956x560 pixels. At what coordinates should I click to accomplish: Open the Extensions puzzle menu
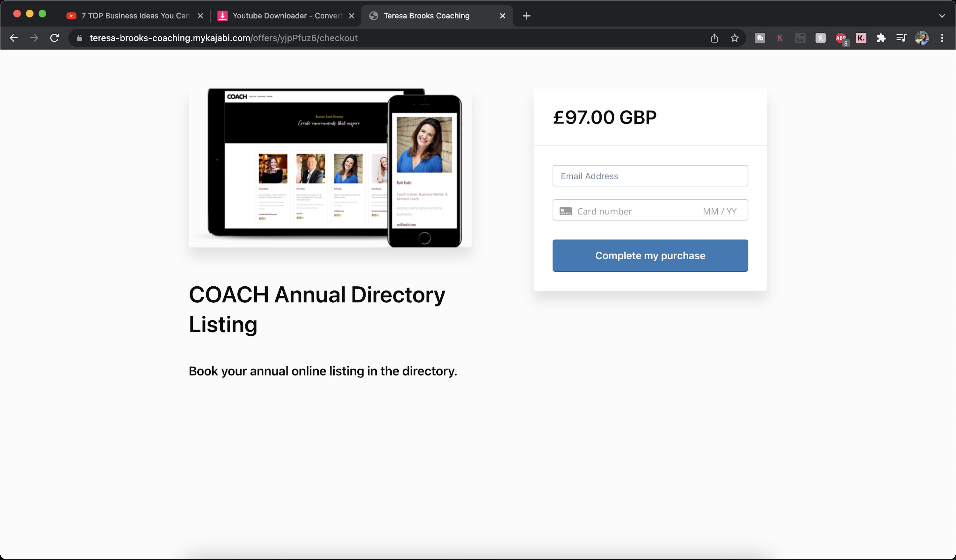(881, 38)
